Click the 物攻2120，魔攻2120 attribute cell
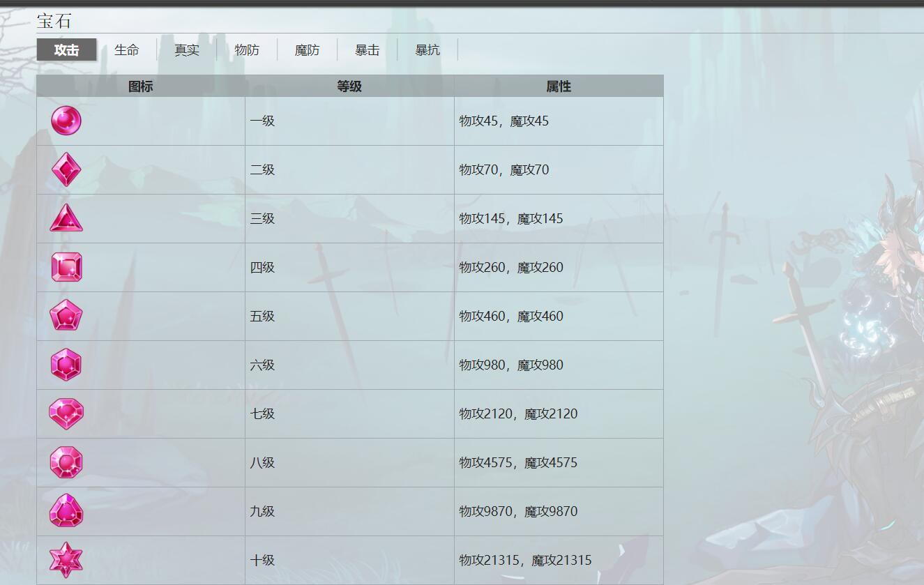 (559, 414)
